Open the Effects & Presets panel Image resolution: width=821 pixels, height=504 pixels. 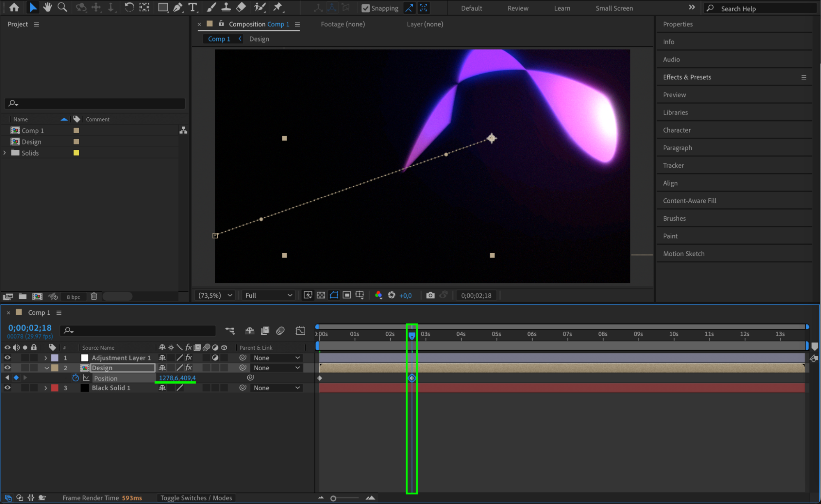tap(687, 77)
